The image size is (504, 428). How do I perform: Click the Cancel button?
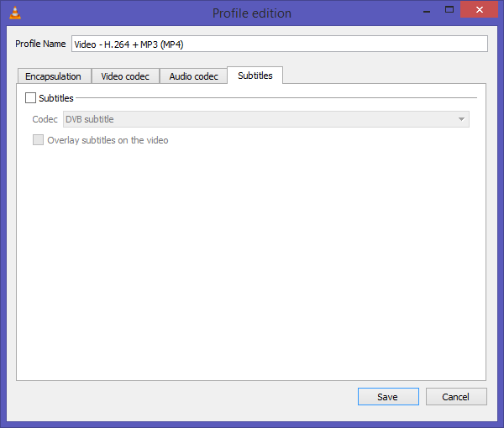coord(456,397)
